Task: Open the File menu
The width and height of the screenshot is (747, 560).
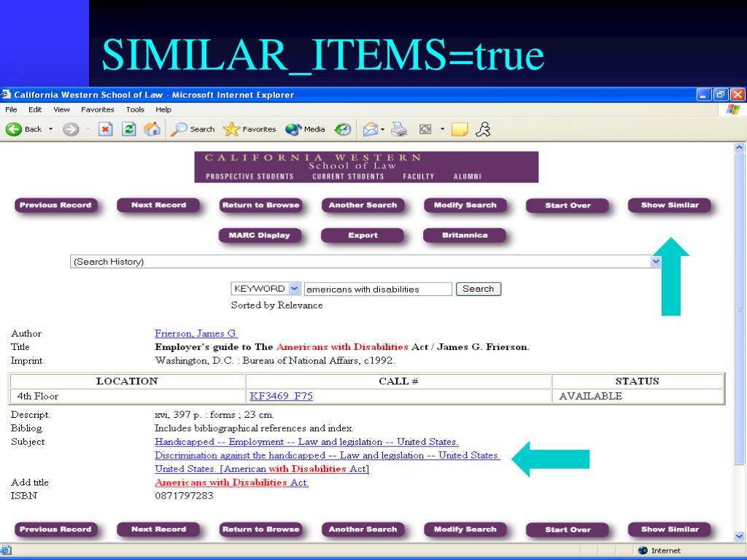Action: coord(11,109)
